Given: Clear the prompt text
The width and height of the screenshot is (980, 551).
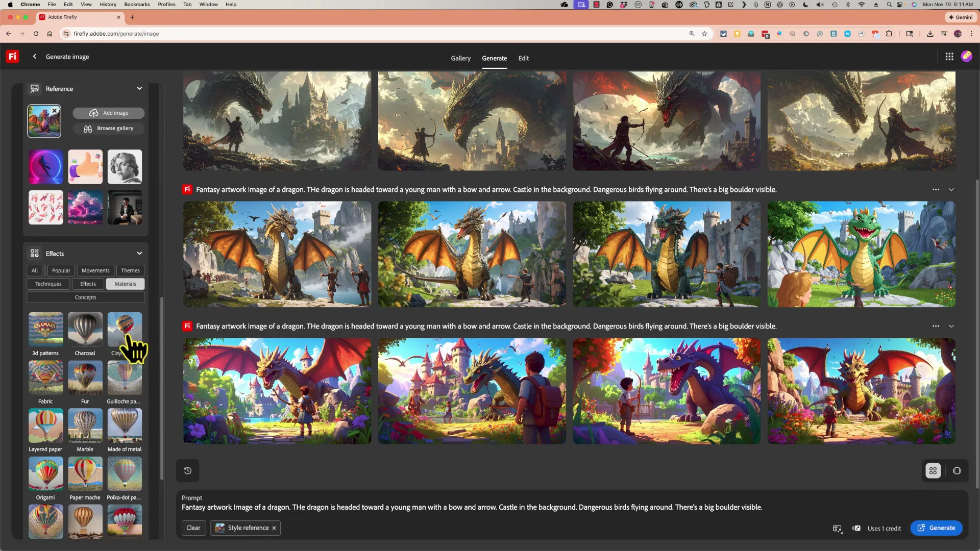Looking at the screenshot, I should click(193, 528).
